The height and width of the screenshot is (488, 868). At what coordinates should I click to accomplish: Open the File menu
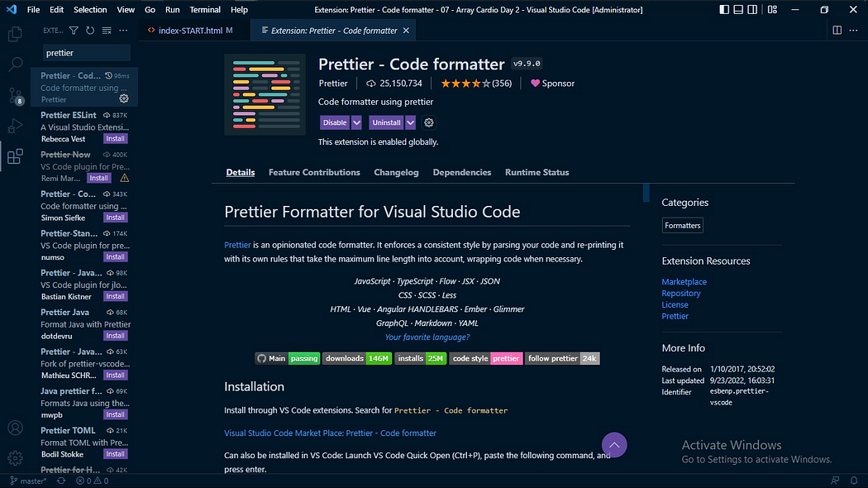(x=33, y=9)
